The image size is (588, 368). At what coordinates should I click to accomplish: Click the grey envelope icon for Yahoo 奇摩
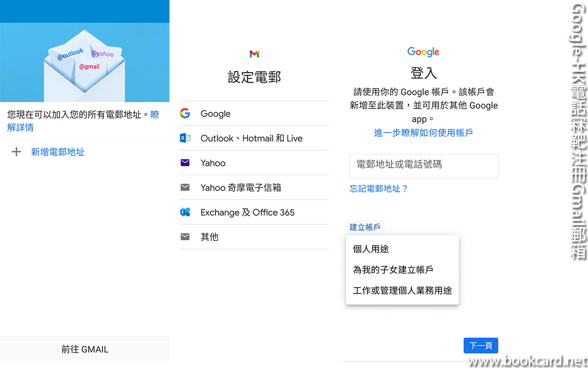185,188
